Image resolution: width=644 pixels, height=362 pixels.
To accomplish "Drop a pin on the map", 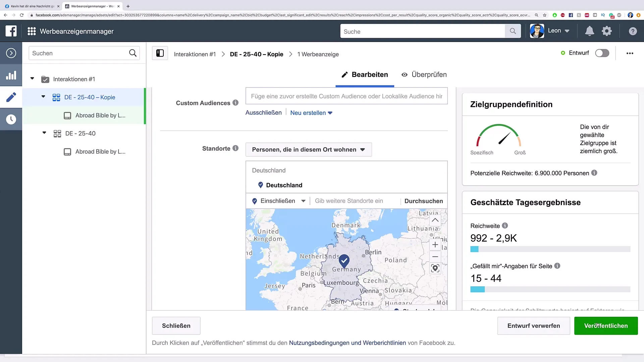I will point(435,268).
